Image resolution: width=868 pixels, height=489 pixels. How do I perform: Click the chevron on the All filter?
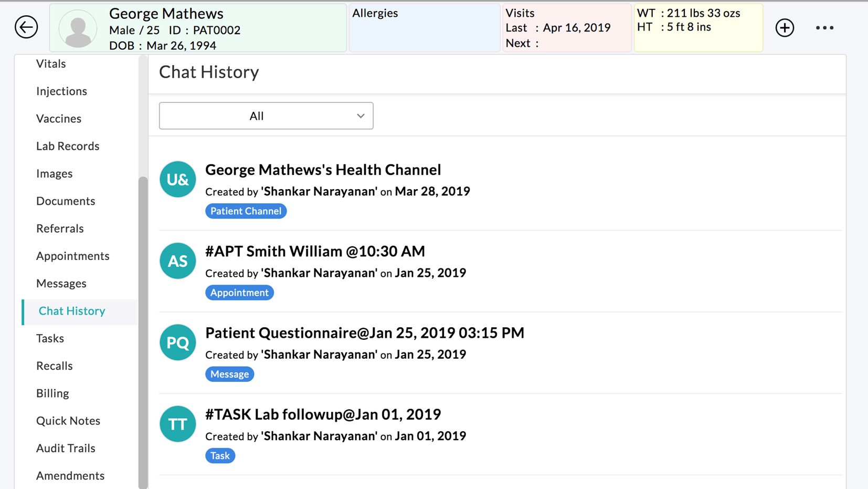tap(360, 116)
